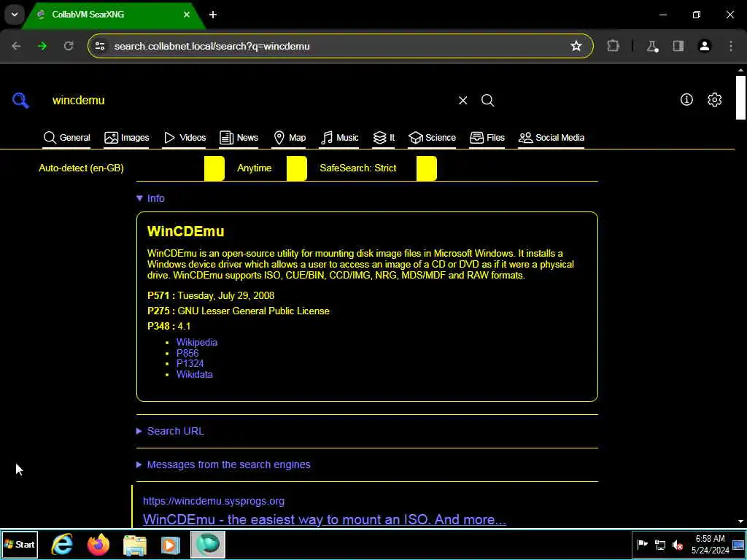Expand the Search URL section

[x=170, y=431]
